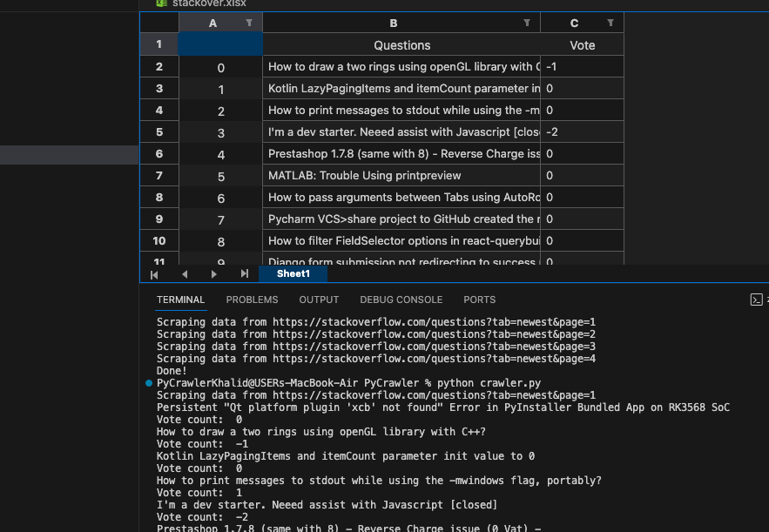The height and width of the screenshot is (532, 769).
Task: Open filter for column A
Action: point(250,23)
